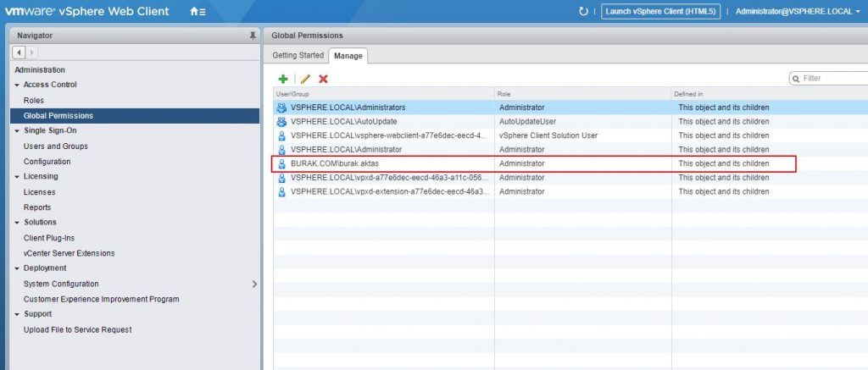This screenshot has width=868, height=370.
Task: Select VSPHERE.LOCAL\AutoUpdate row text
Action: (344, 121)
